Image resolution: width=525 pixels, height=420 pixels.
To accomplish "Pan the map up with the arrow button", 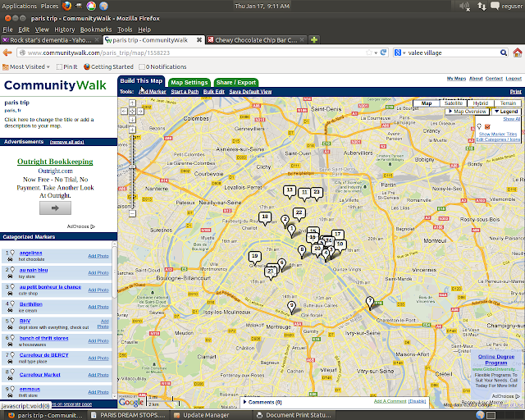I will [x=132, y=103].
